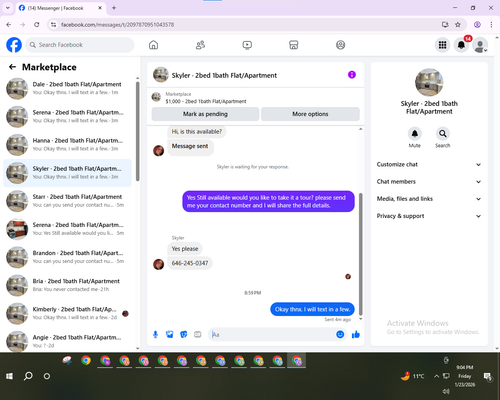The height and width of the screenshot is (400, 500).
Task: Send a thumbs-up like
Action: (x=356, y=334)
